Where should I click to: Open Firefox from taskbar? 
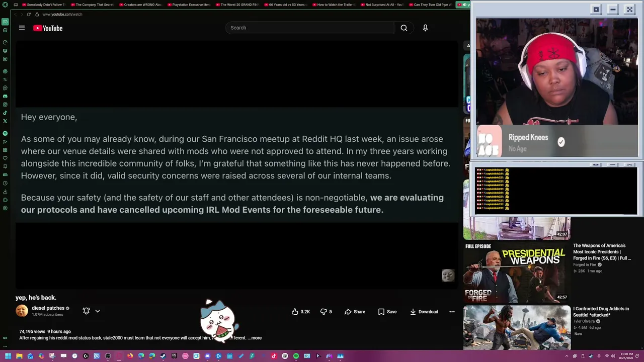130,356
